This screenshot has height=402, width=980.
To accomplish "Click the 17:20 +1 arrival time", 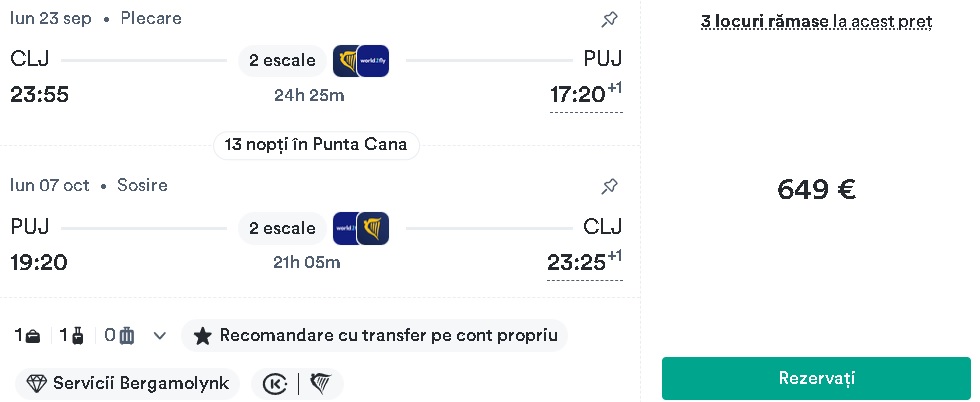I will (x=586, y=94).
